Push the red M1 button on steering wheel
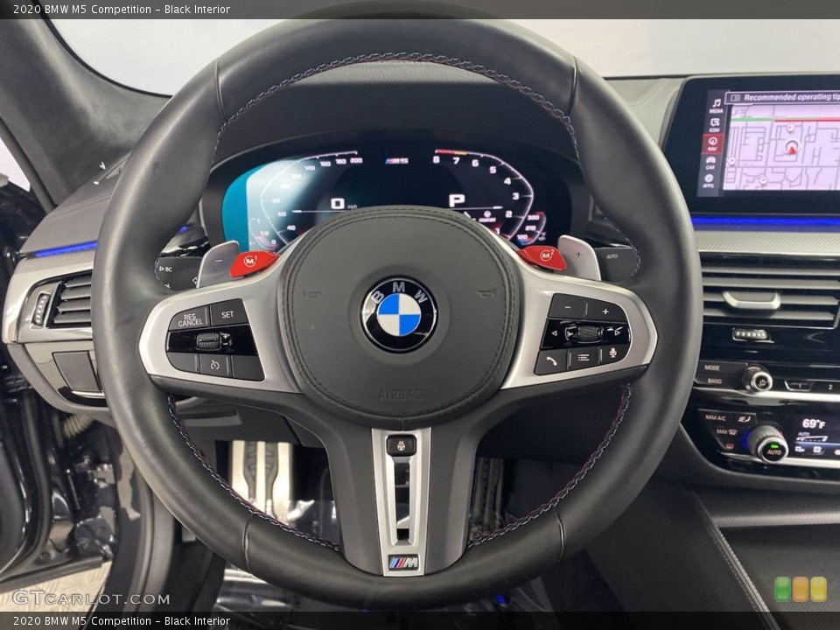This screenshot has width=840, height=630. pyautogui.click(x=254, y=263)
